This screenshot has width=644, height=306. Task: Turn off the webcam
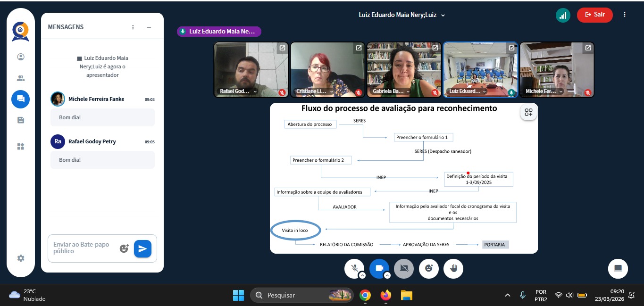[x=379, y=268]
